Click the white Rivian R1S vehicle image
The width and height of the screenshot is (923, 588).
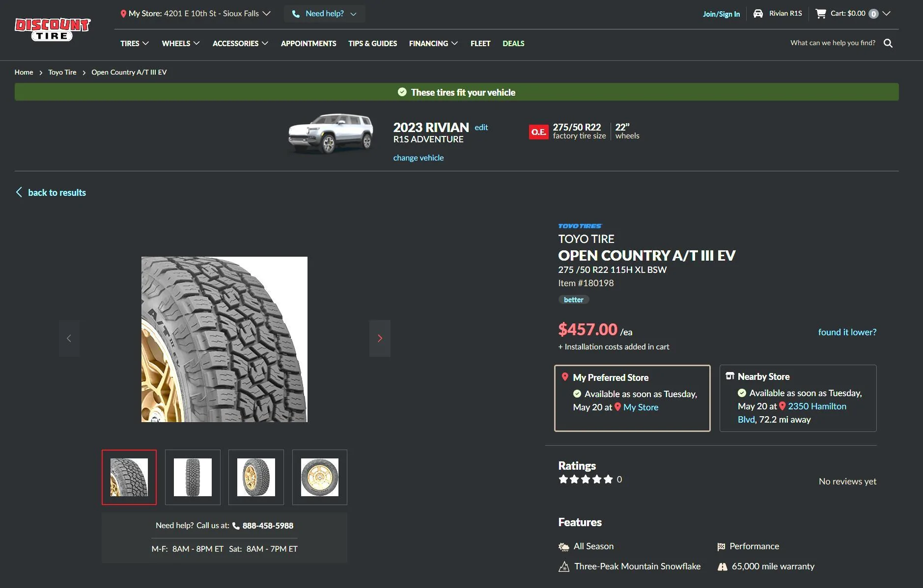click(x=331, y=133)
